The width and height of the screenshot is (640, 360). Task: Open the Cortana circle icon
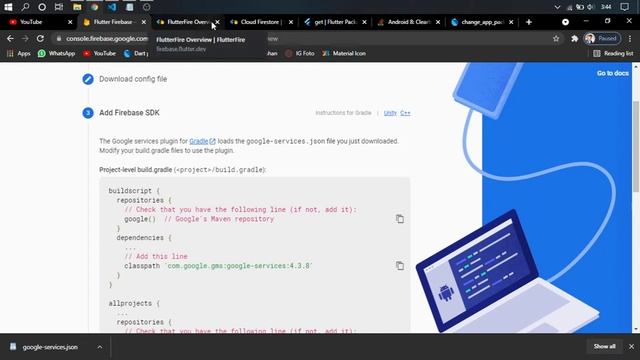42,7
